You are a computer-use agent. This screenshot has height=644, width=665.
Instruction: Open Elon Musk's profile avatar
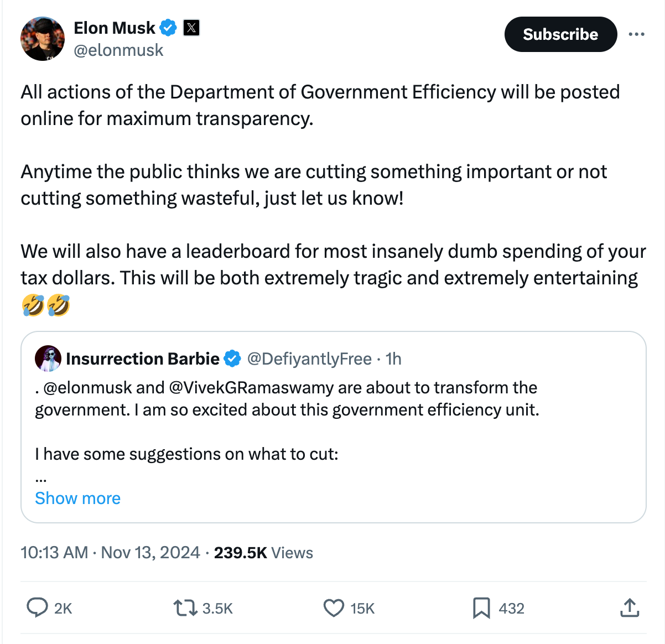(x=43, y=39)
